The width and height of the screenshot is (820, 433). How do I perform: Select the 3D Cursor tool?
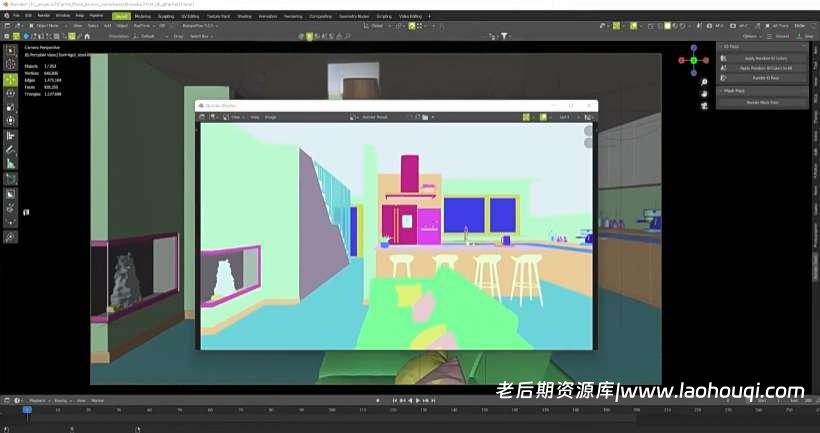(x=10, y=64)
